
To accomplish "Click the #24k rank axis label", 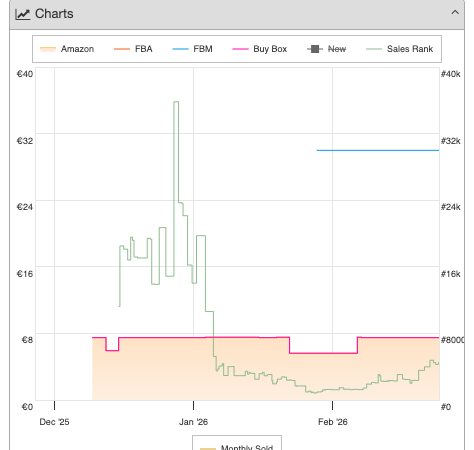I will [451, 207].
